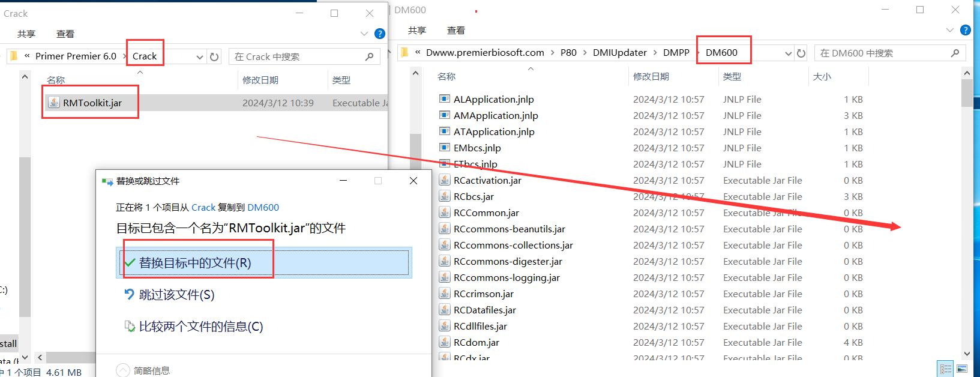Open the Crack address bar history dropdown

pos(200,57)
